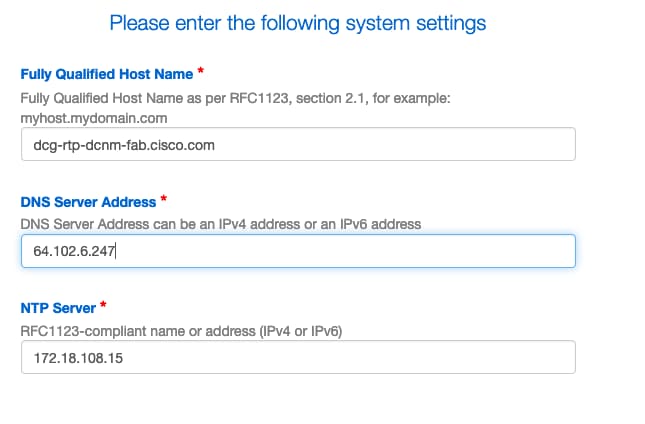
Task: Click the 'Please enter the following system settings' heading
Action: [298, 22]
